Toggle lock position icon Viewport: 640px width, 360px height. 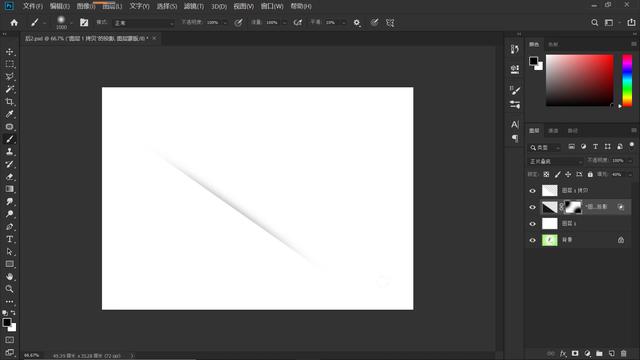(x=568, y=174)
